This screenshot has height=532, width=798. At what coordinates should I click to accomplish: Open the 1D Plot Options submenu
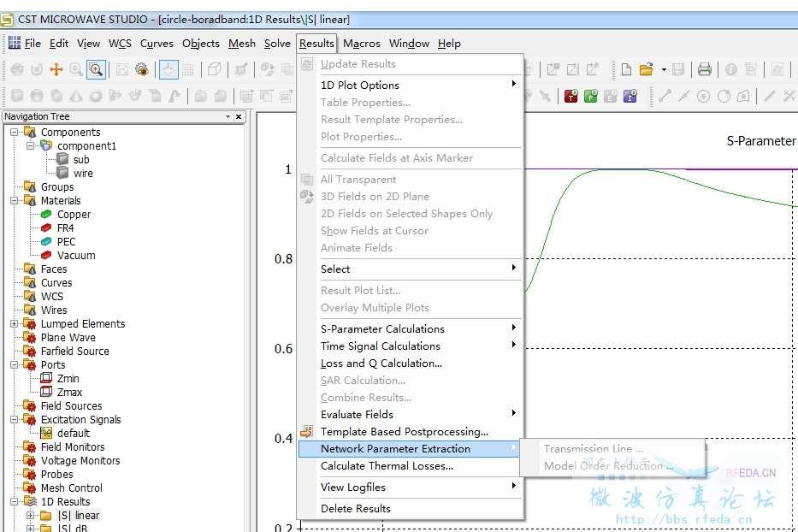410,85
